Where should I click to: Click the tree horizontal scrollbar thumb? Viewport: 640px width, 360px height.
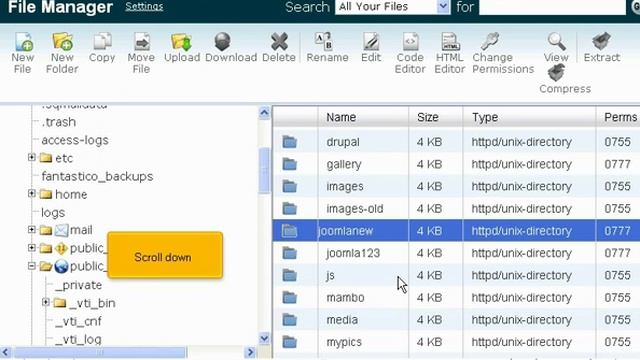pos(100,352)
